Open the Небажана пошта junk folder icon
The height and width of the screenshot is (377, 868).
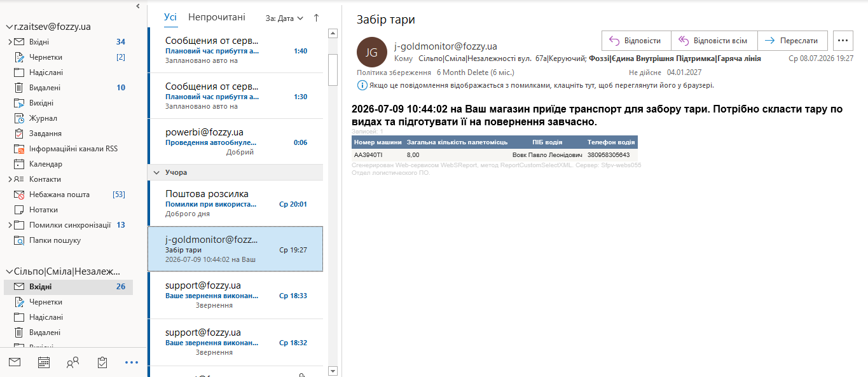pos(19,195)
